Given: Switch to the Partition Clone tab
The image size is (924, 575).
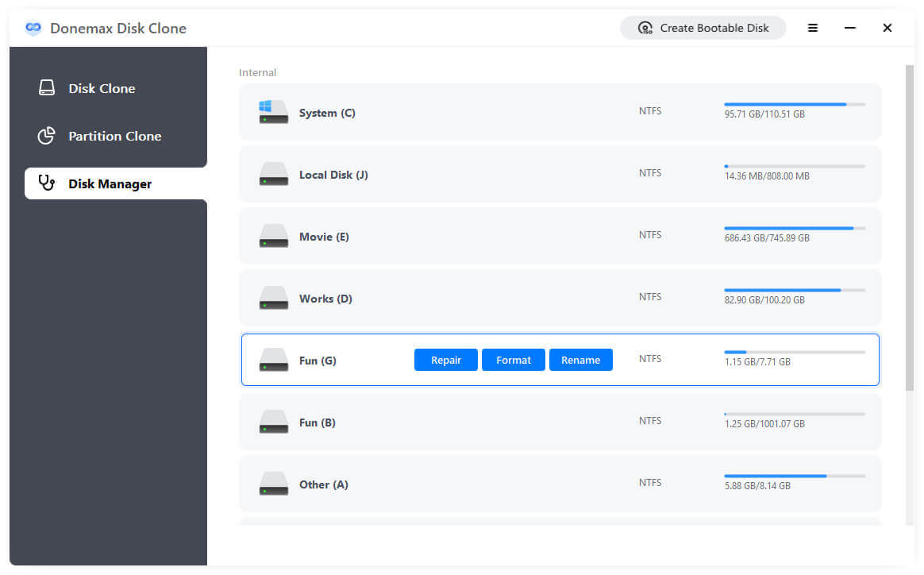Looking at the screenshot, I should [115, 136].
